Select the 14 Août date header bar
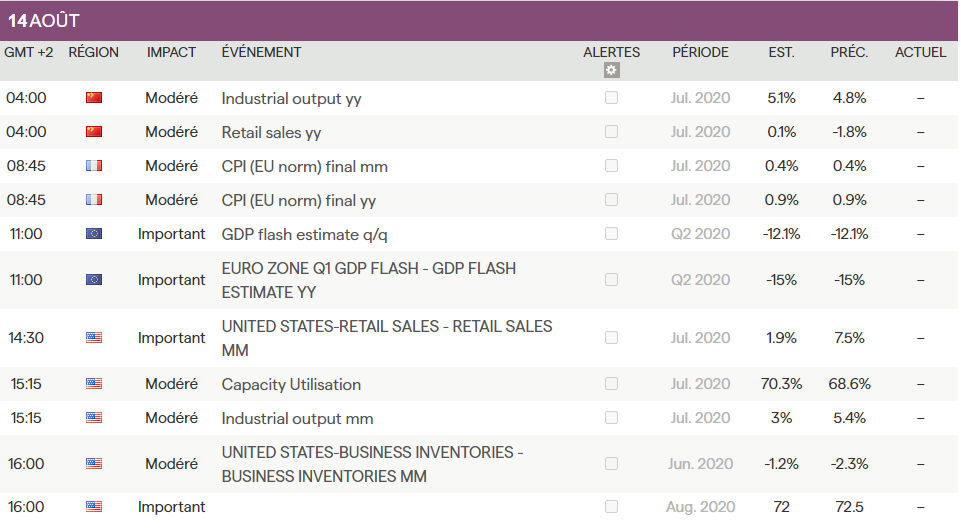Image resolution: width=961 pixels, height=529 pixels. (480, 21)
